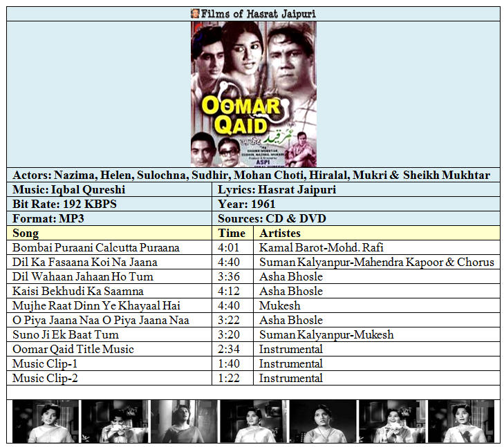Click time '2:34' for Title Music
The image size is (504, 447).
pos(229,349)
